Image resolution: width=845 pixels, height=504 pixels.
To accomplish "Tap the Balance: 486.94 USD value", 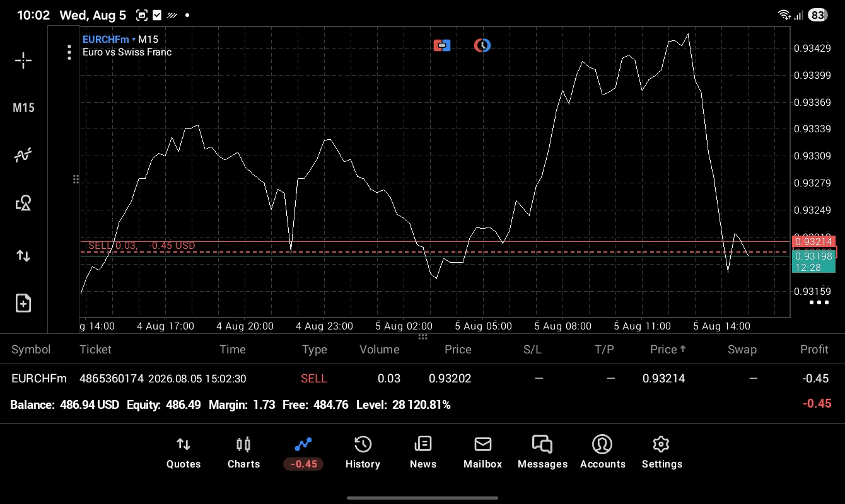I will click(64, 405).
